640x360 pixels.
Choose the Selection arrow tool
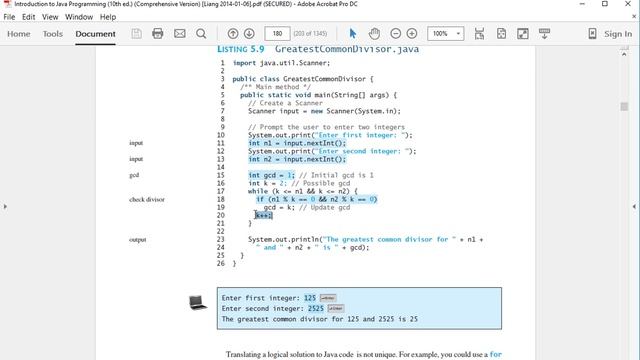click(353, 33)
